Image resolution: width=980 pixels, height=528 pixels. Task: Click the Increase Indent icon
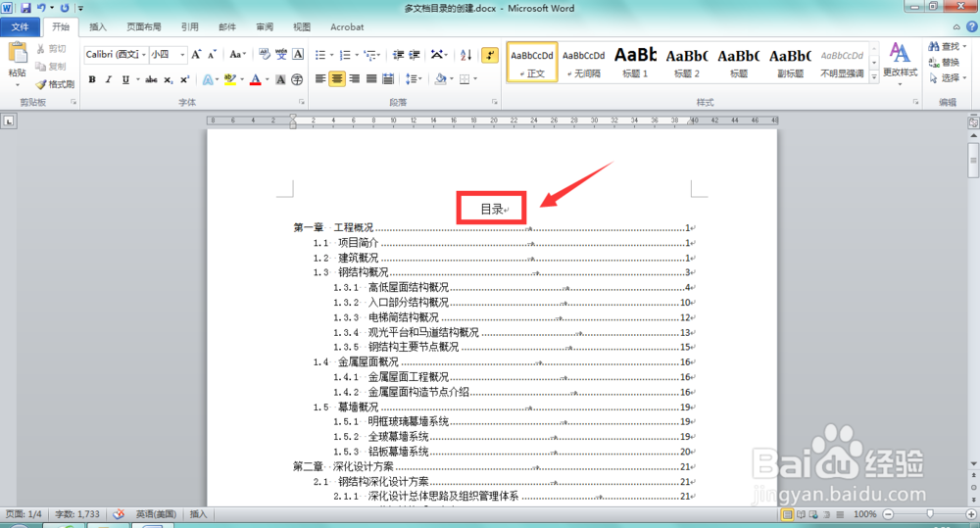pyautogui.click(x=414, y=55)
